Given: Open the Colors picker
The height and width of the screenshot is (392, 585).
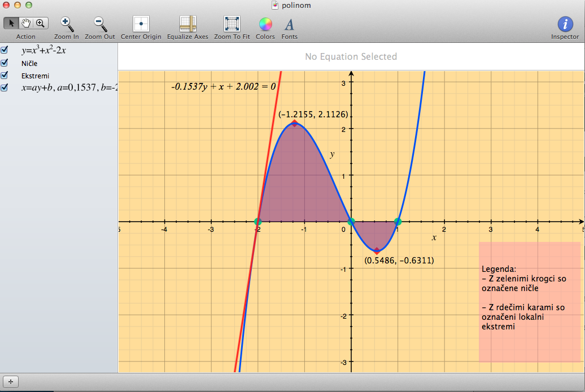Looking at the screenshot, I should (x=265, y=24).
